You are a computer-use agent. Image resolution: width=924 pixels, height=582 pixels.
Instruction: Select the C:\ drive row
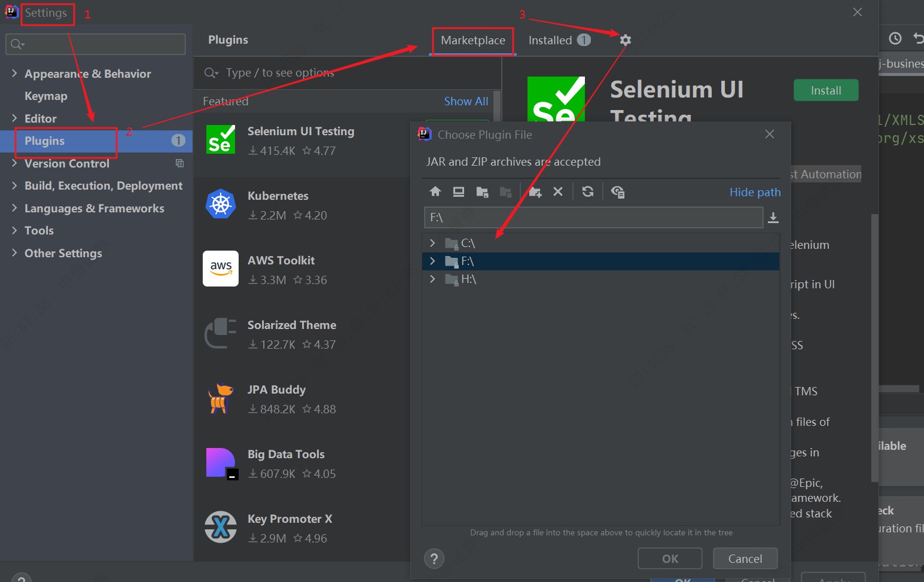tap(600, 243)
